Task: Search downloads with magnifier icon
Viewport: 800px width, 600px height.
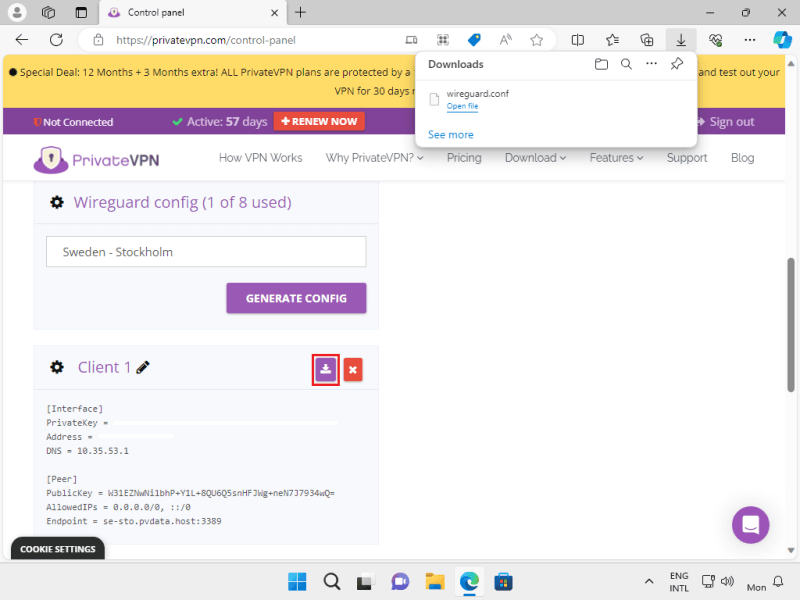Action: pos(626,64)
